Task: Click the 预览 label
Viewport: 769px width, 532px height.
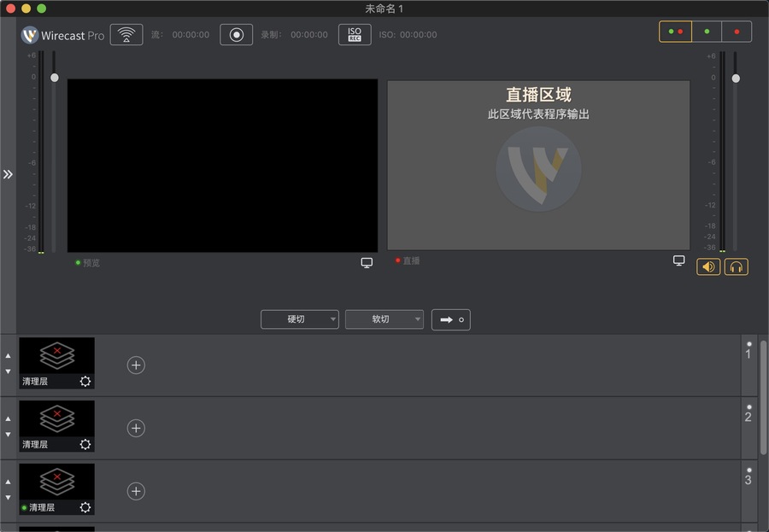Action: pyautogui.click(x=91, y=263)
